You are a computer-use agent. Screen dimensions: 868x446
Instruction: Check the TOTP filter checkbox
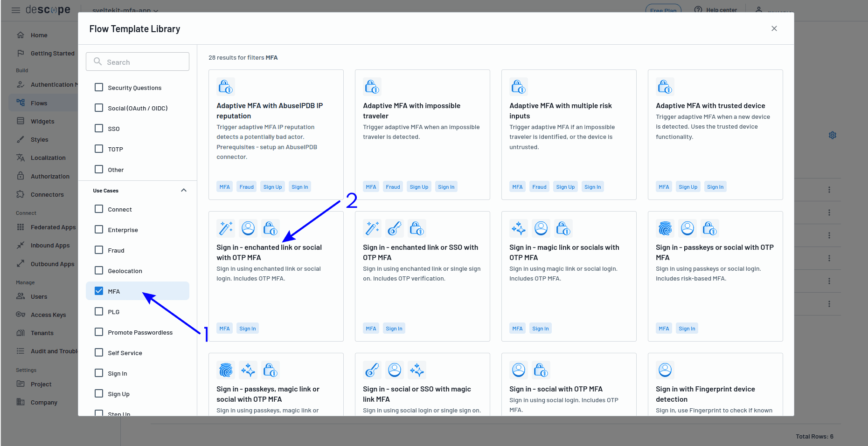tap(99, 149)
